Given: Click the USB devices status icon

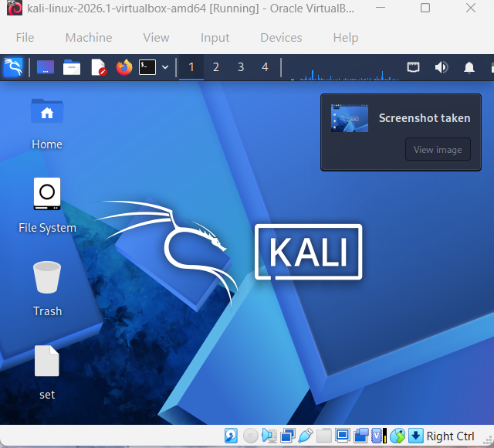Looking at the screenshot, I should pyautogui.click(x=306, y=436).
